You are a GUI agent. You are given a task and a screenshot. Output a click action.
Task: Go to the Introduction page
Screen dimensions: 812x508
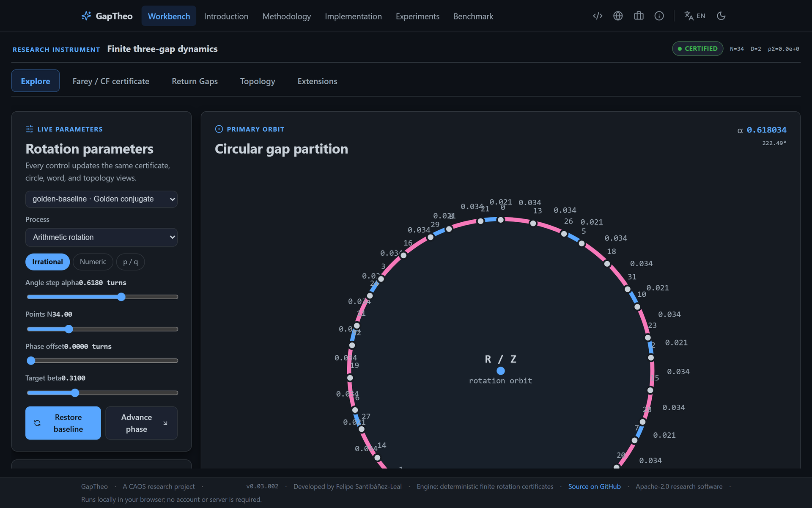pyautogui.click(x=226, y=16)
